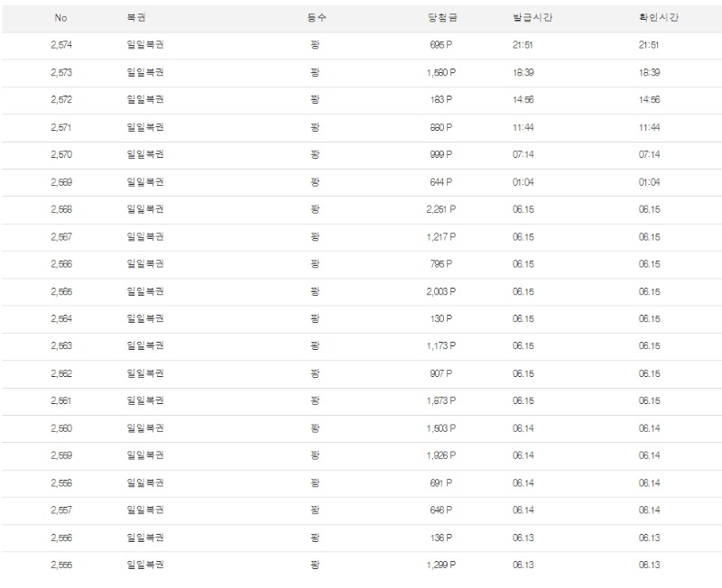The width and height of the screenshot is (722, 588).
Task: Click the 1,299 P prize amount
Action: point(441,565)
